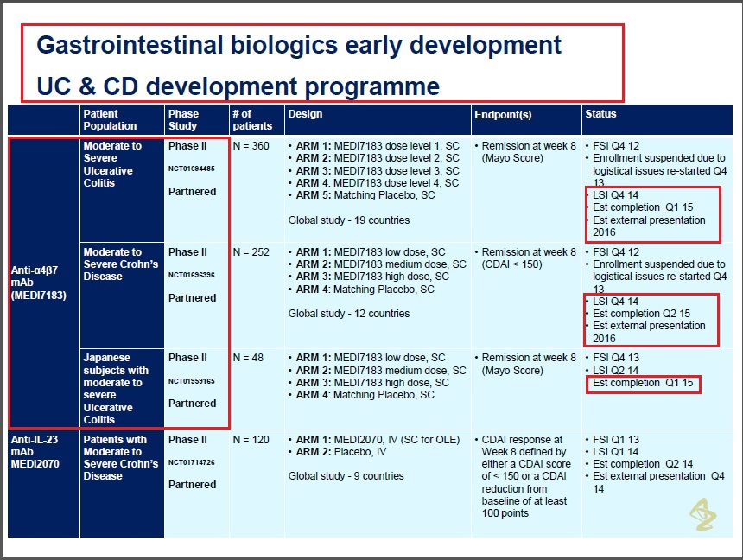The height and width of the screenshot is (560, 743).
Task: Click 'LSI Q1 14' status line
Action: tap(615, 452)
